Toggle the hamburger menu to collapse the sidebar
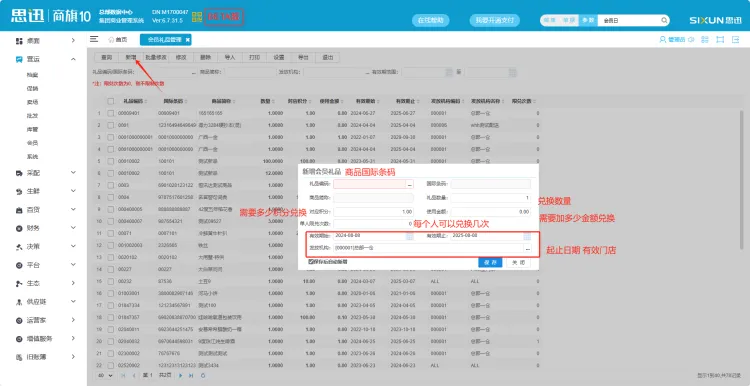This screenshot has width=750, height=386. coord(94,39)
